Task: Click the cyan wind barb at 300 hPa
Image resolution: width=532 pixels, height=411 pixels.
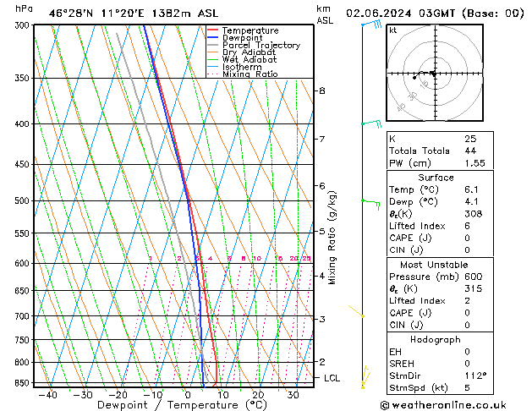Action: (x=370, y=25)
